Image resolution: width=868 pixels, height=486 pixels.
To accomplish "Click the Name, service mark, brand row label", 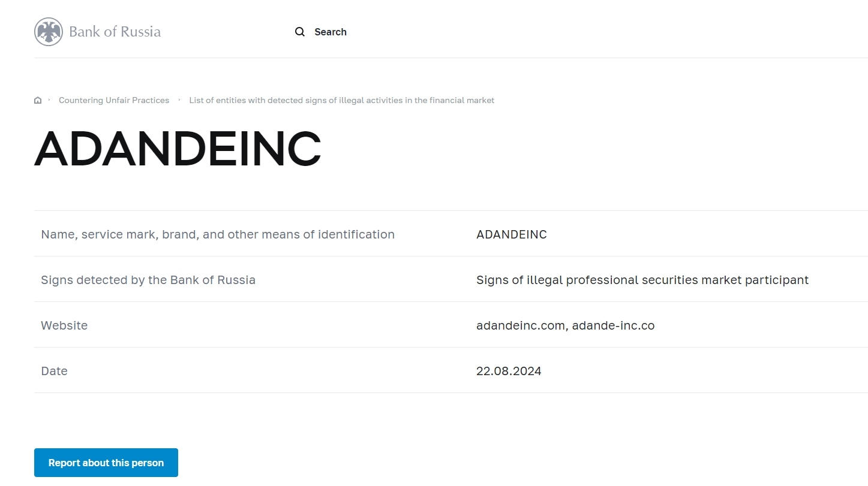I will point(218,234).
